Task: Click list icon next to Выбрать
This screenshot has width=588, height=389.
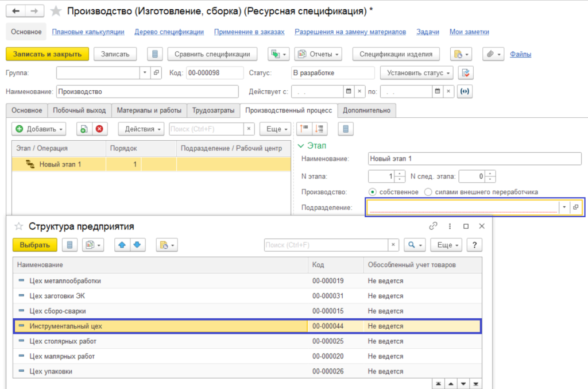Action: tap(69, 245)
